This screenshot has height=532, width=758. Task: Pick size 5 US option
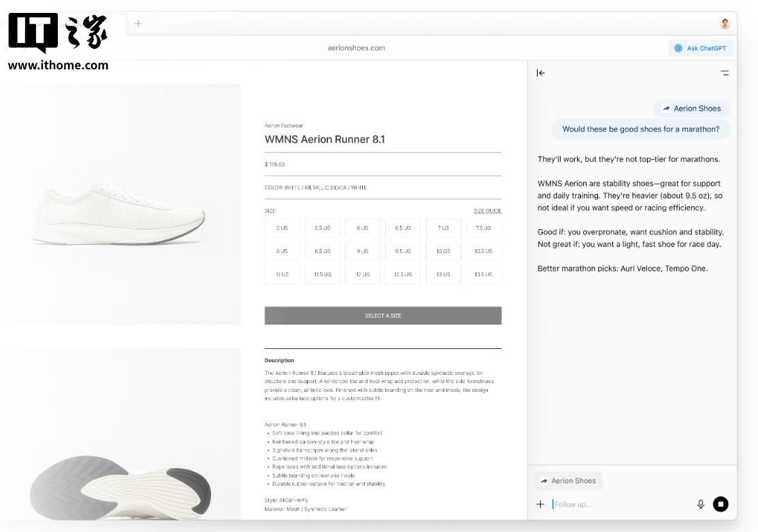(282, 228)
